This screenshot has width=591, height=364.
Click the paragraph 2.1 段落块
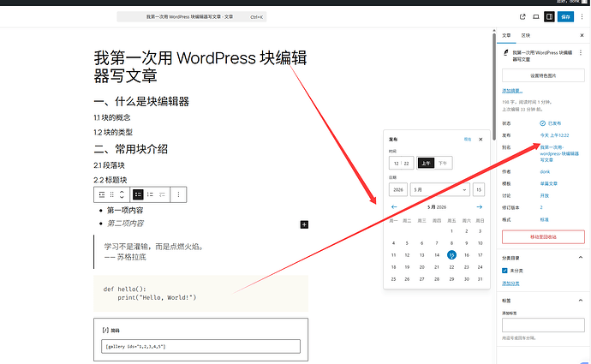point(109,165)
